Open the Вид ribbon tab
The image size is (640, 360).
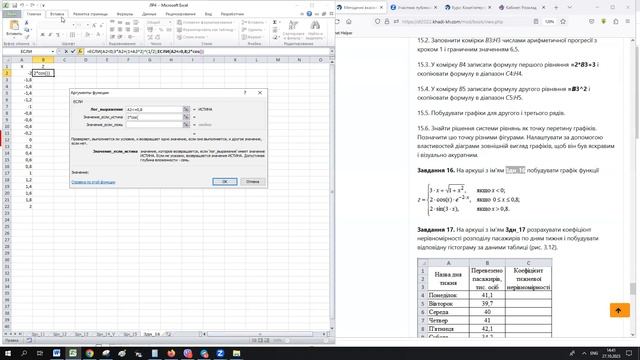pyautogui.click(x=208, y=14)
